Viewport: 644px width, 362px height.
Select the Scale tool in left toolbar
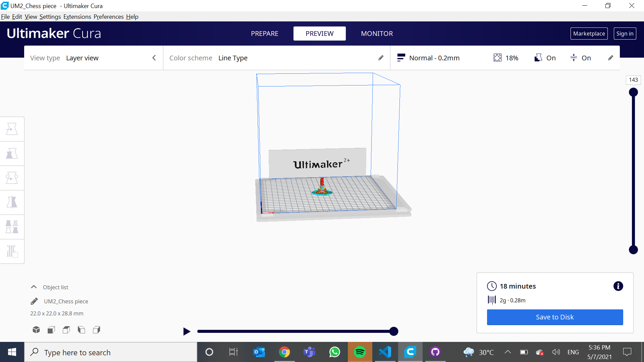click(12, 154)
